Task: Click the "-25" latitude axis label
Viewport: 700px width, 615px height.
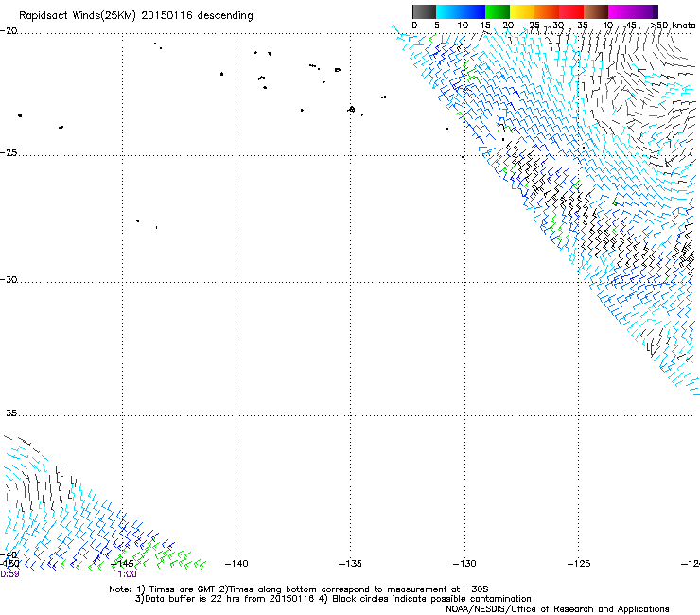Action: tap(9, 152)
